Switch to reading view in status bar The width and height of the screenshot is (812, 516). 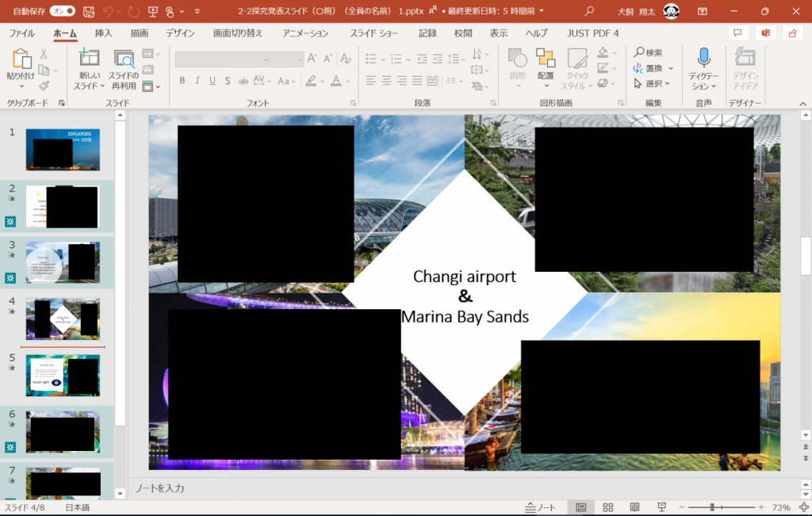pos(634,507)
